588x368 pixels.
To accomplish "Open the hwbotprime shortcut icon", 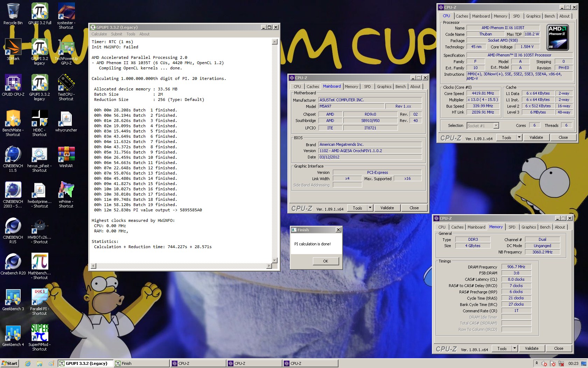I will (40, 195).
